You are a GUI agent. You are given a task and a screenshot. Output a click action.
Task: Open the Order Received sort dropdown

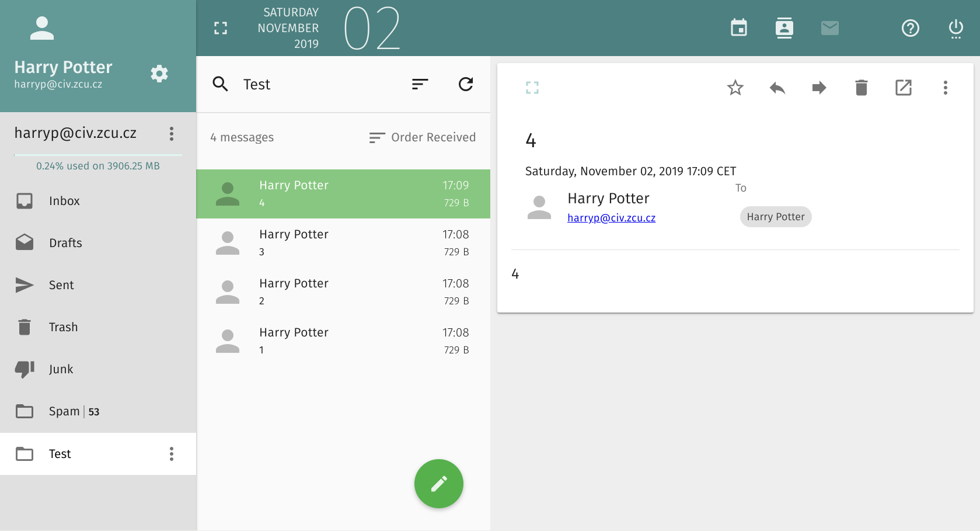[x=423, y=137]
